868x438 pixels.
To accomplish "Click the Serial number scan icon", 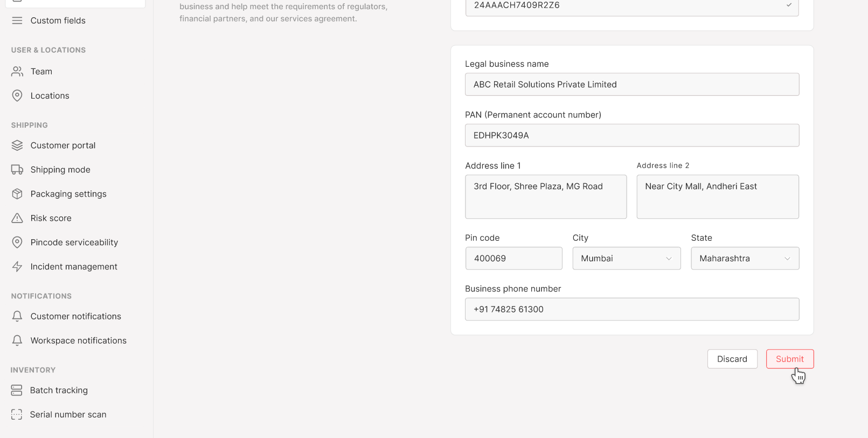I will [x=17, y=414].
